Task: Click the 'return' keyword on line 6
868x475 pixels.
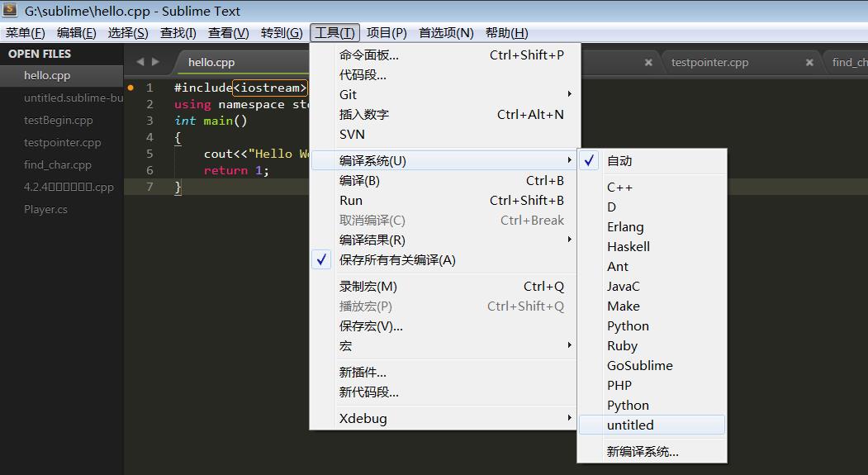Action: (x=225, y=170)
